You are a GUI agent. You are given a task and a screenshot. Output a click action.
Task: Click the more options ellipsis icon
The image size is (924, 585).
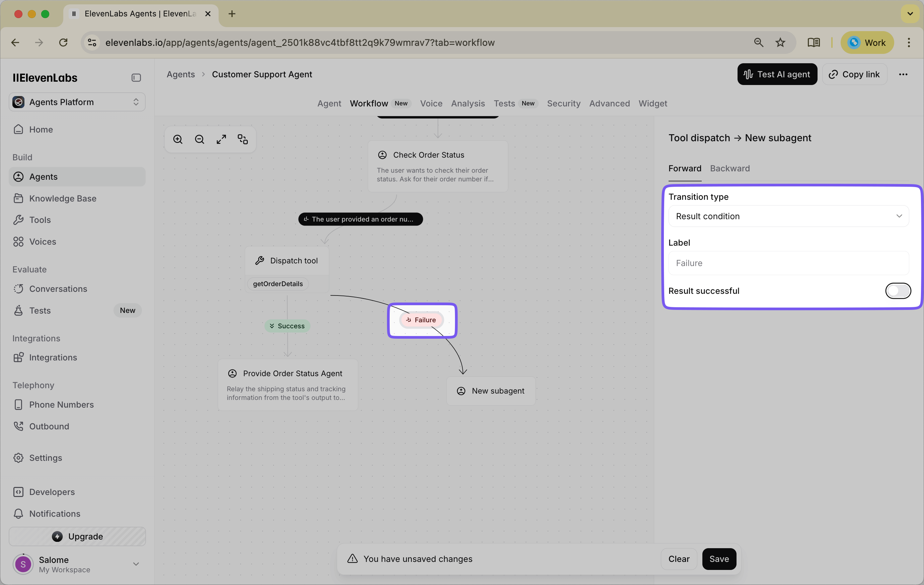click(903, 74)
